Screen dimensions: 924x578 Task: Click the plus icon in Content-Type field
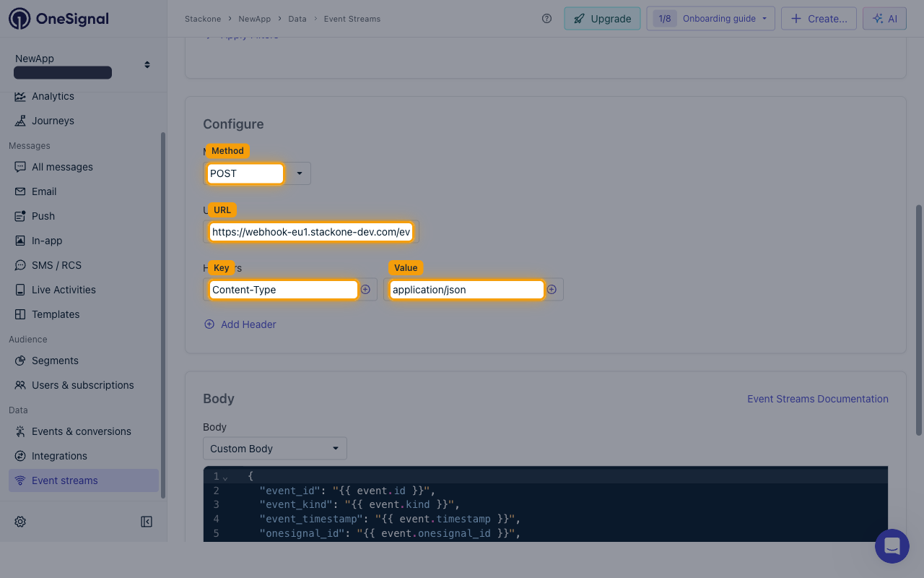pyautogui.click(x=365, y=289)
